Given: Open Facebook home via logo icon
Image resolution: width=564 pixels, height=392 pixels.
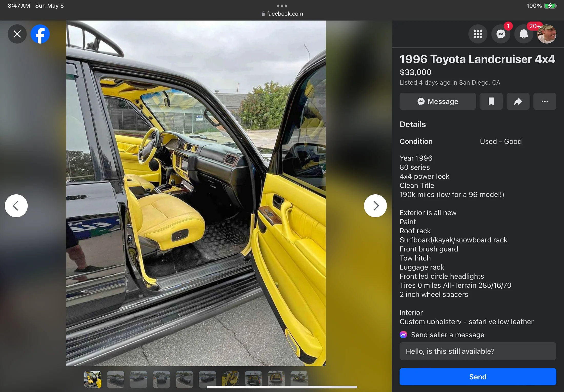Looking at the screenshot, I should (x=40, y=34).
